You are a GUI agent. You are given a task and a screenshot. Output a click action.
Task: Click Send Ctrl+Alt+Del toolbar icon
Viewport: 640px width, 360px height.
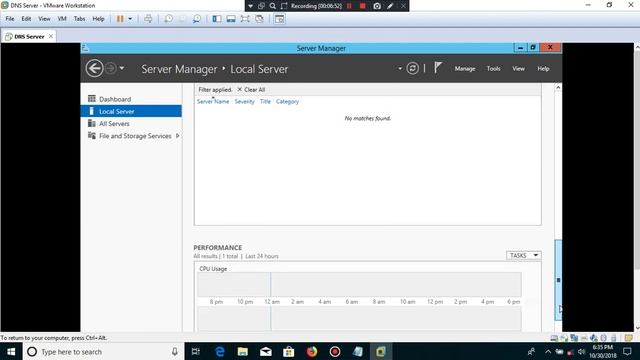pyautogui.click(x=148, y=19)
